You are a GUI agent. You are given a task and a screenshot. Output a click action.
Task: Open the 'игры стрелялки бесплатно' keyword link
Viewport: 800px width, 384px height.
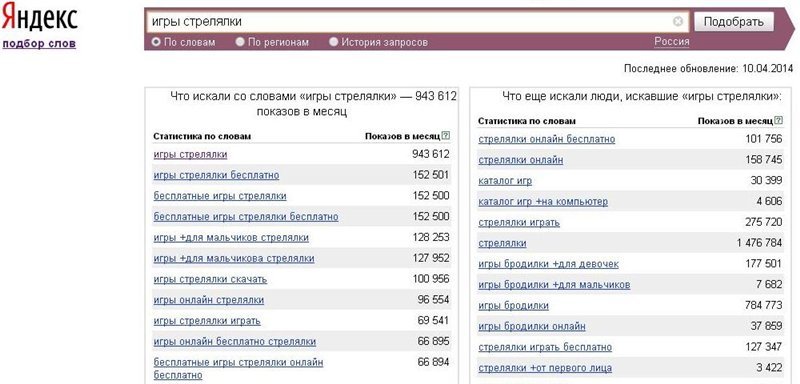coord(216,175)
